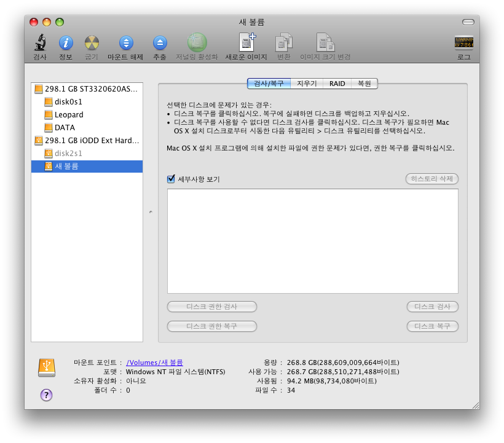Click the 디스크 복구 button
Image resolution: width=504 pixels, height=443 pixels.
(x=432, y=326)
